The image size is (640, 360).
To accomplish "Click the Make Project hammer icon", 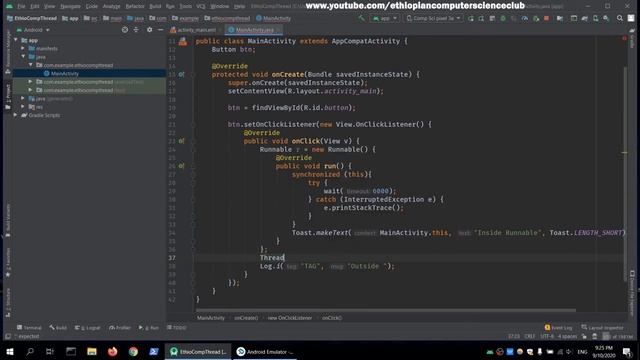I will [x=361, y=18].
